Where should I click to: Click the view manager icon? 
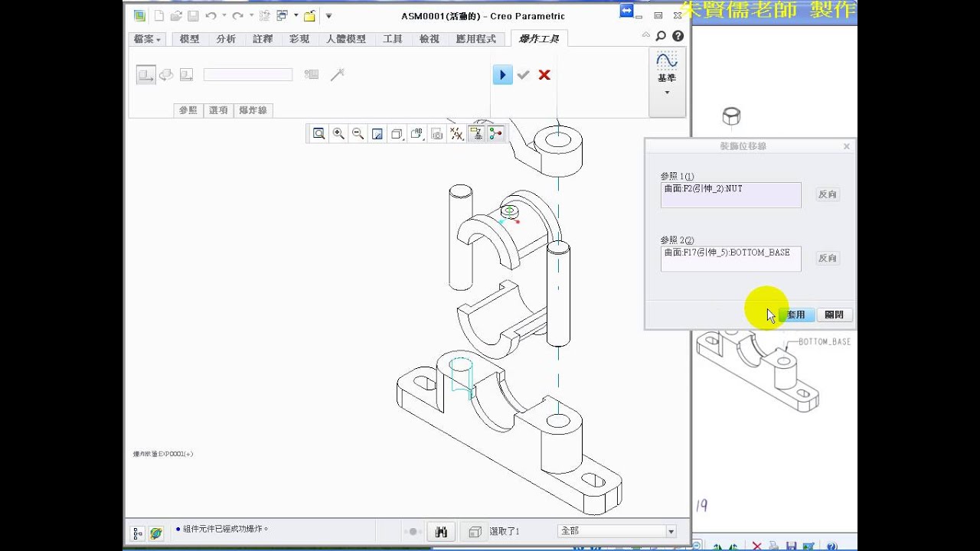pyautogui.click(x=436, y=134)
